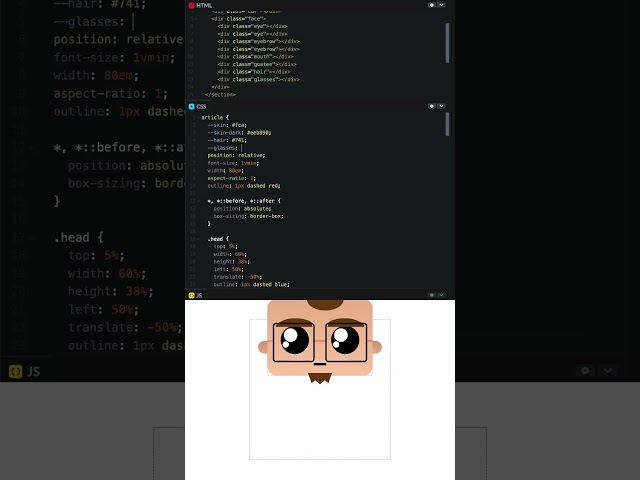Click the div class="face" line in HTML
640x480 pixels.
[239, 19]
